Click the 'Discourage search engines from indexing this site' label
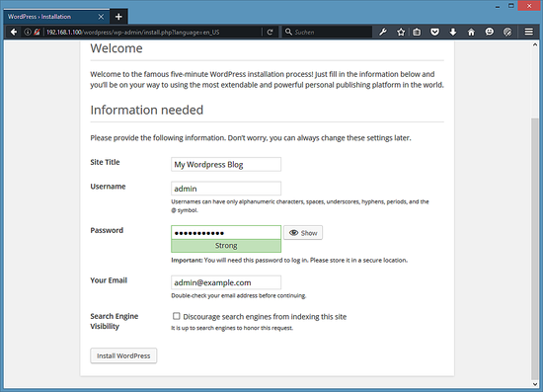 click(265, 317)
